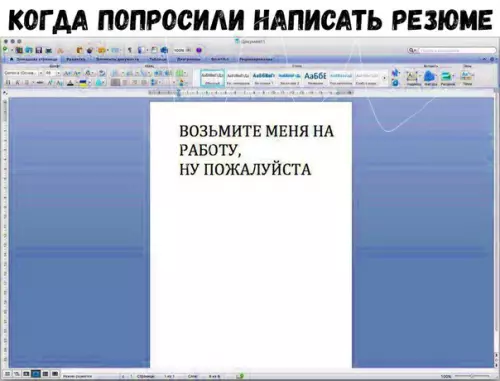This screenshot has height=381, width=500.
Task: Switch to the SmartArt ribbon tab
Action: (220, 59)
